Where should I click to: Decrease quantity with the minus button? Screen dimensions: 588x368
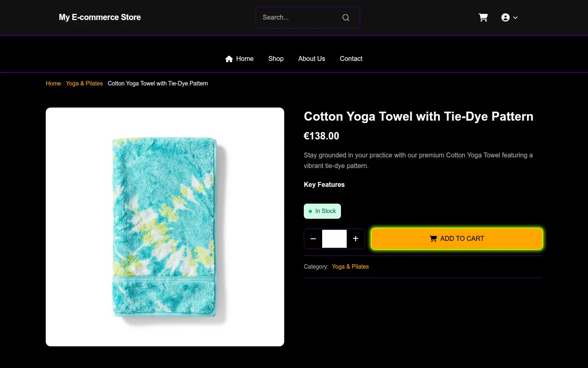click(313, 239)
